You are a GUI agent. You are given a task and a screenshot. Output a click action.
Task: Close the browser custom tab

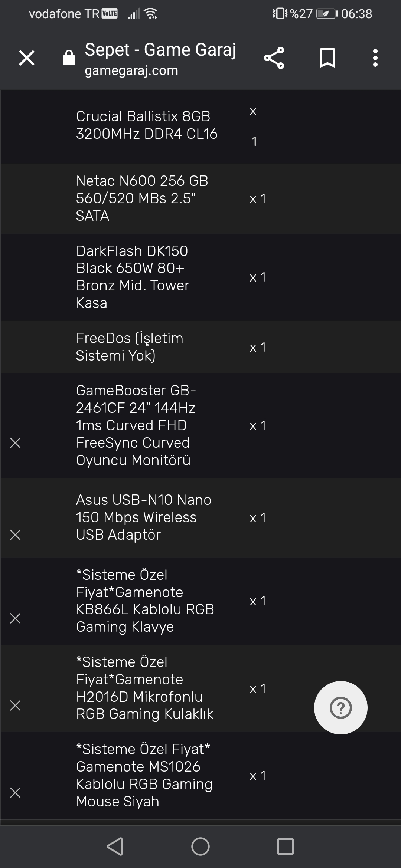point(27,58)
